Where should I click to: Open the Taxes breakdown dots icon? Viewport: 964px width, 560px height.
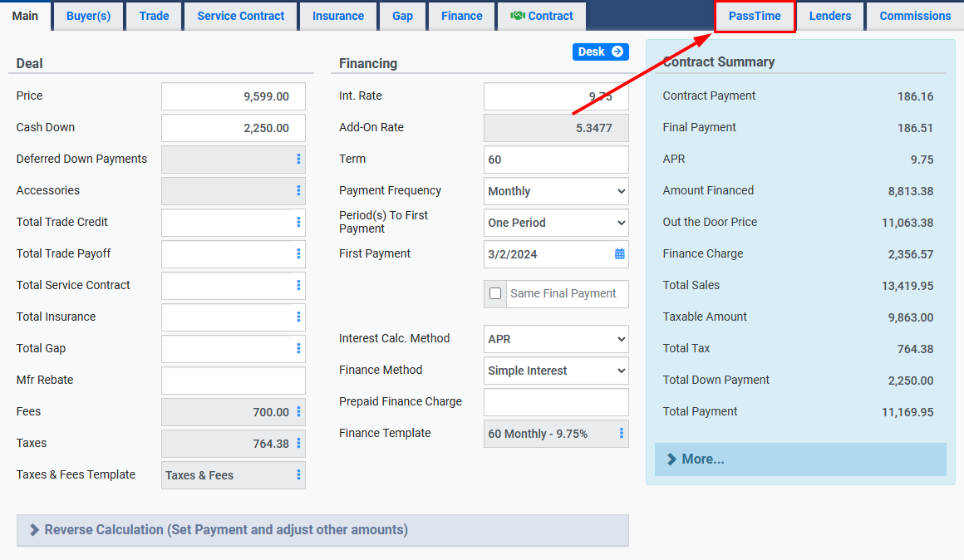click(x=298, y=444)
